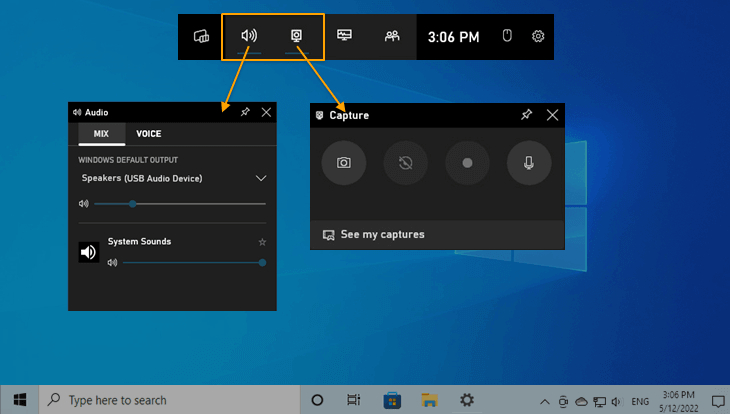Mute System Sounds speaker icon
This screenshot has height=414, width=730.
coord(88,252)
